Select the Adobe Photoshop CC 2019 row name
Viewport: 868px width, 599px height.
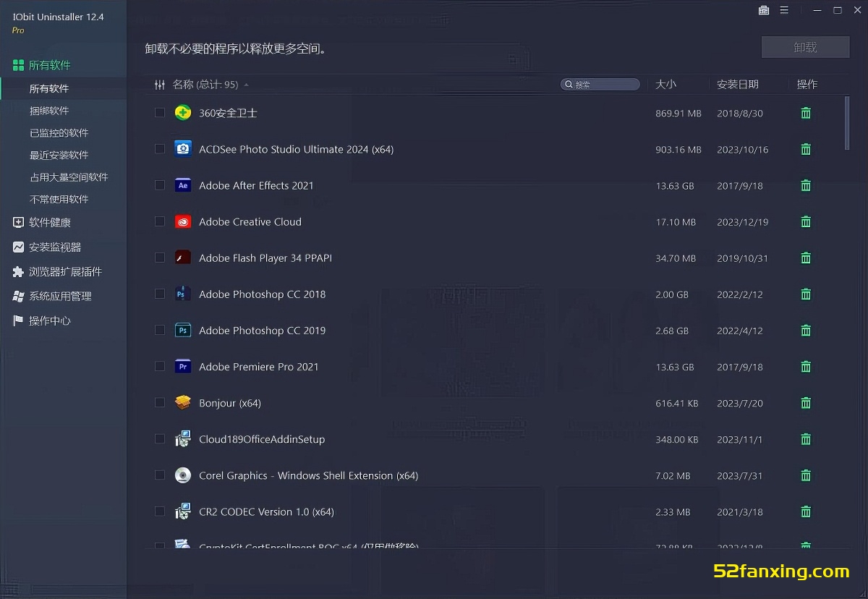click(x=262, y=331)
